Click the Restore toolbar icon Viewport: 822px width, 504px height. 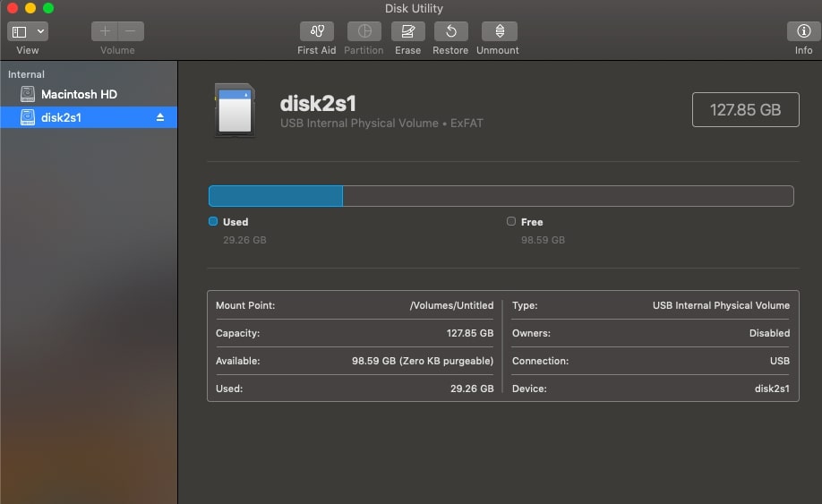click(x=450, y=31)
